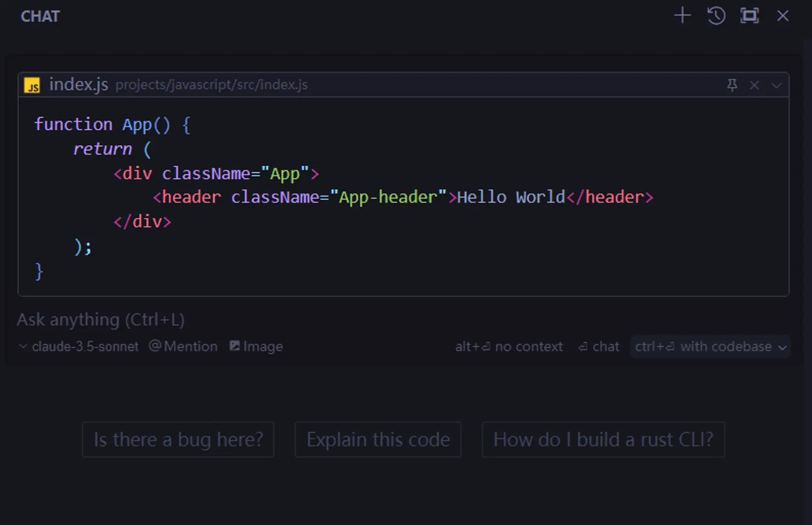Close the chat panel
The height and width of the screenshot is (525, 812).
(x=783, y=16)
